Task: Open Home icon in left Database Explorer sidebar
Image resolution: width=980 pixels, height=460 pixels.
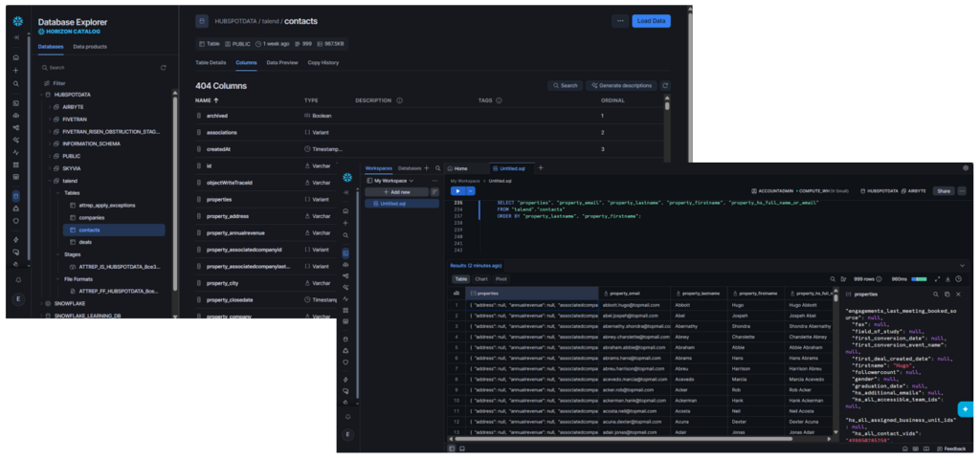Action: point(16,57)
